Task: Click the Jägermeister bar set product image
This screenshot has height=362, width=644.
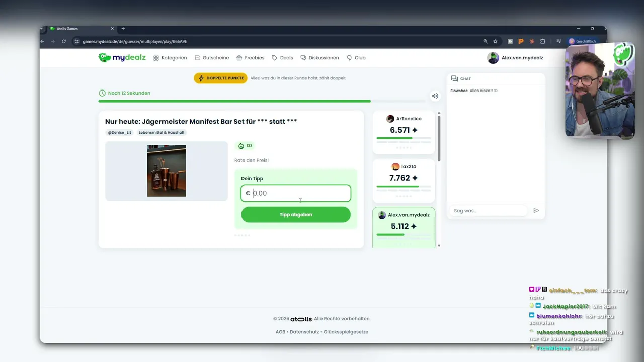Action: [x=167, y=171]
